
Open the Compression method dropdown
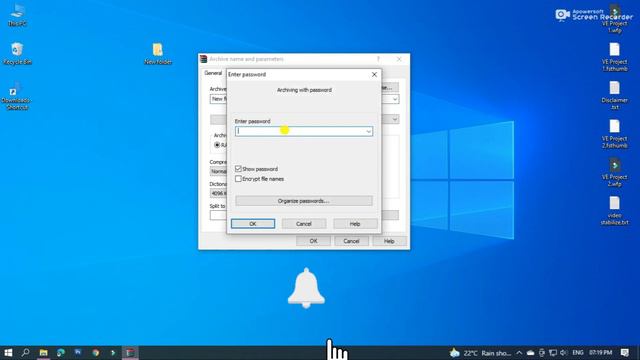pyautogui.click(x=218, y=171)
